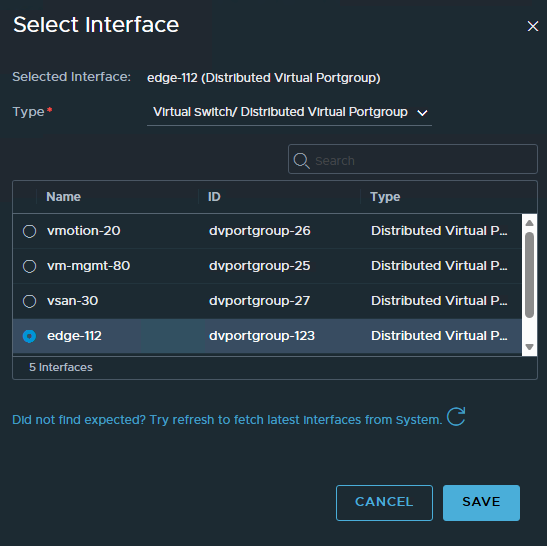Open Virtual Switch/Distributed Virtual Portgroup combo box
Image resolution: width=547 pixels, height=546 pixels.
[x=290, y=113]
